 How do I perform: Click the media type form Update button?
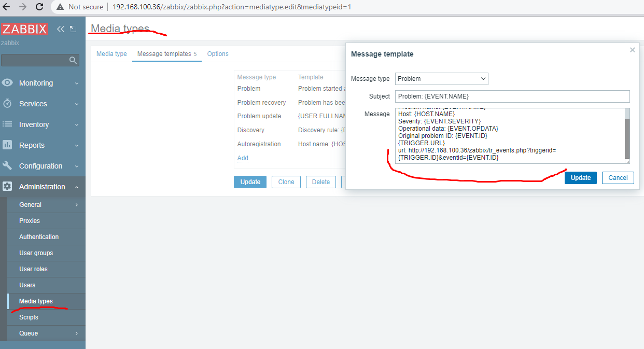250,182
